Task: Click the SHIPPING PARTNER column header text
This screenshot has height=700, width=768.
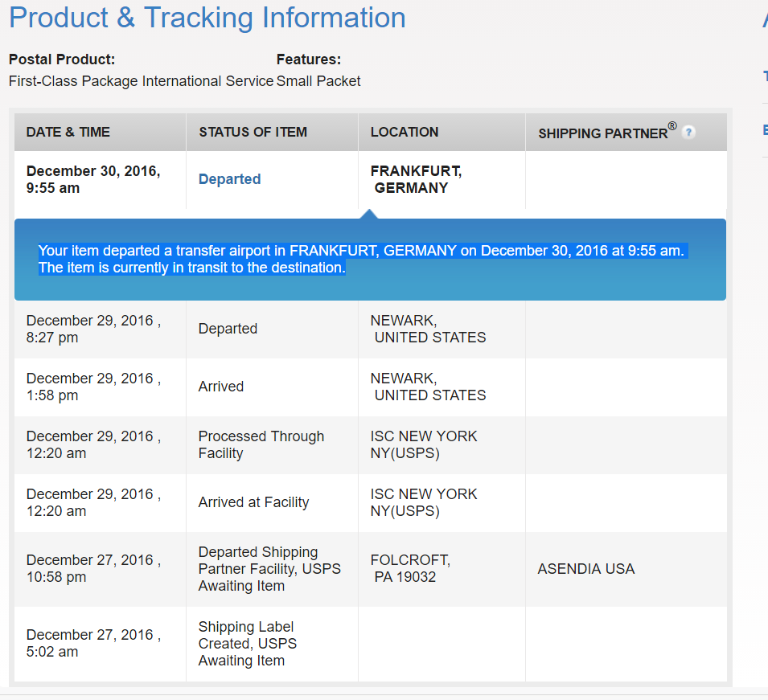Action: 607,132
